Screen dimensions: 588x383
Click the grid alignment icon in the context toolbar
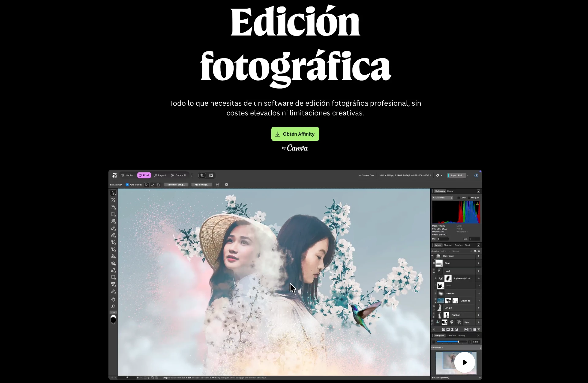coord(217,185)
